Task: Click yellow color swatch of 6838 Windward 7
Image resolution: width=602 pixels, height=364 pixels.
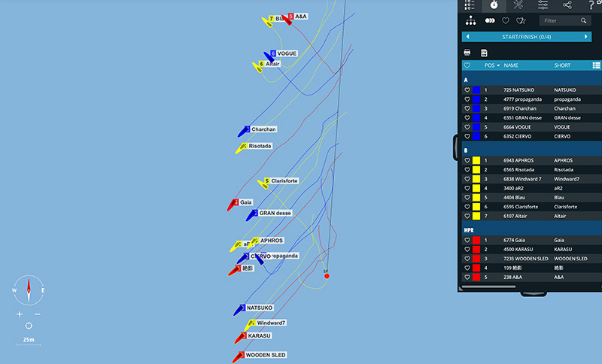Action: (476, 179)
